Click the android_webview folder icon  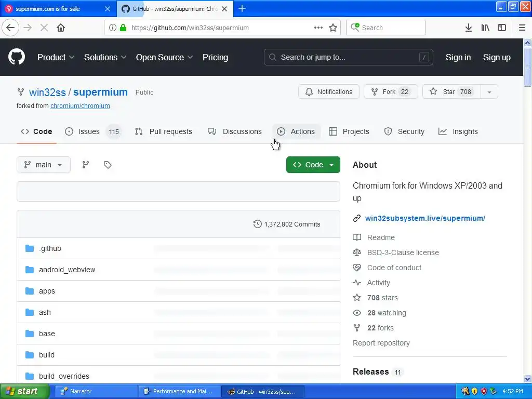tap(30, 270)
